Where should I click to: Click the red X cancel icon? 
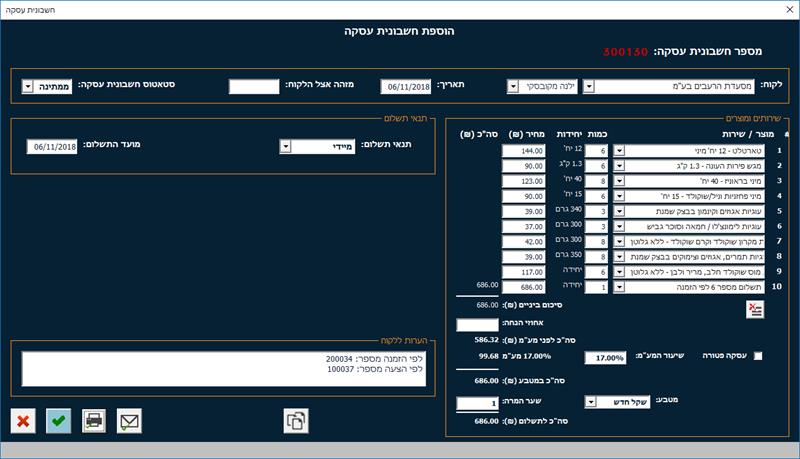[23, 421]
